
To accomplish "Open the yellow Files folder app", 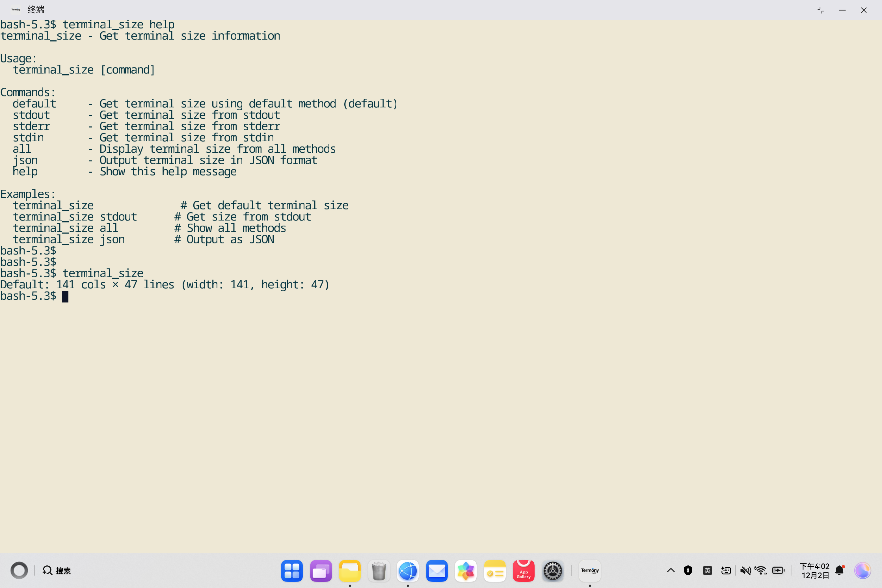I will coord(349,571).
